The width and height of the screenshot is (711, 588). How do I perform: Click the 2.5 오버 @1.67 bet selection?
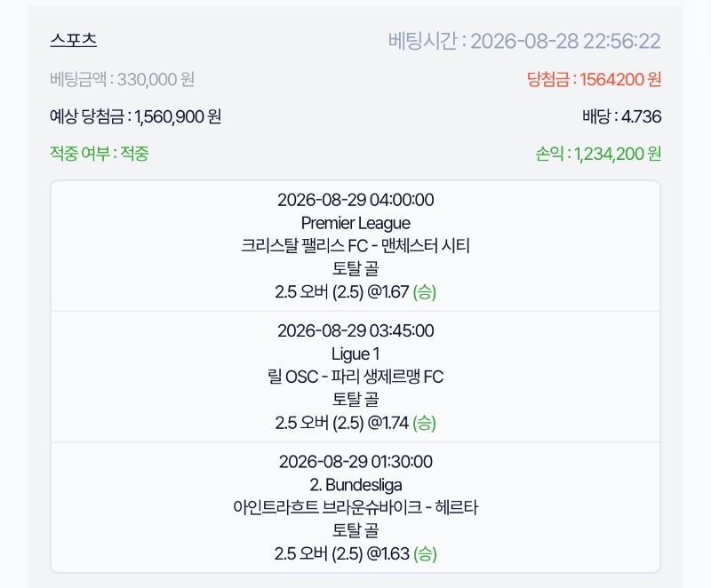coord(342,291)
